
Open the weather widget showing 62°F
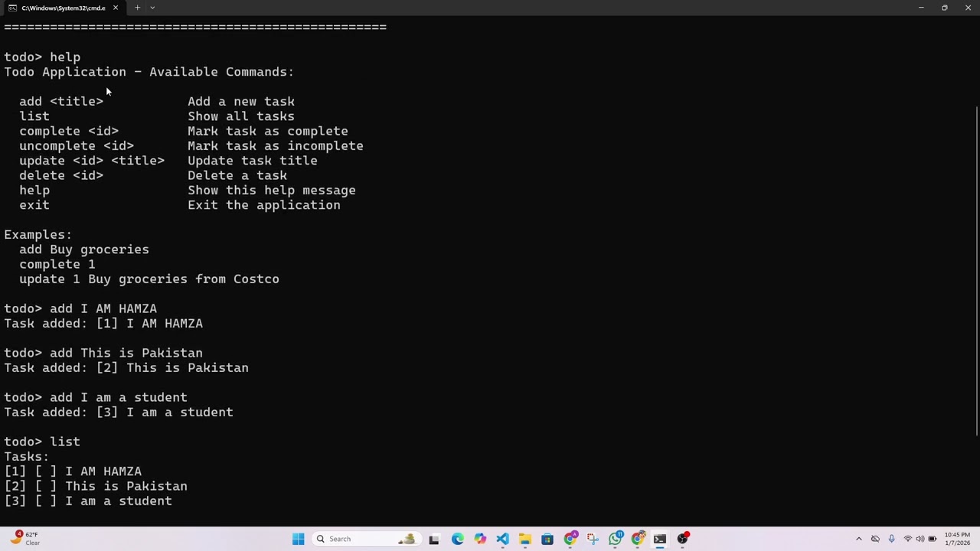coord(25,539)
